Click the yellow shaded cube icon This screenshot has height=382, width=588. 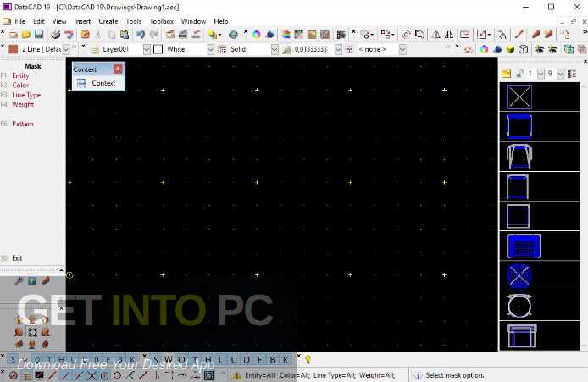[510, 49]
